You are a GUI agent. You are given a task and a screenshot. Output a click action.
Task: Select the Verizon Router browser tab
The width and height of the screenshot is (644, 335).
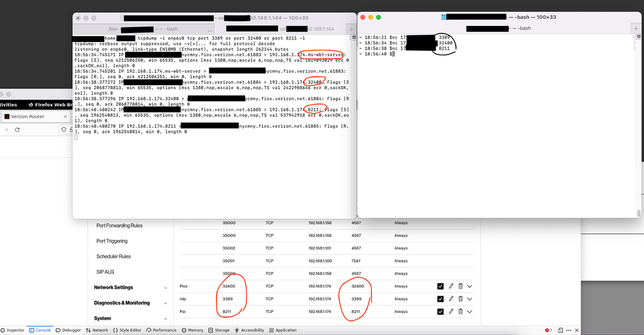35,117
